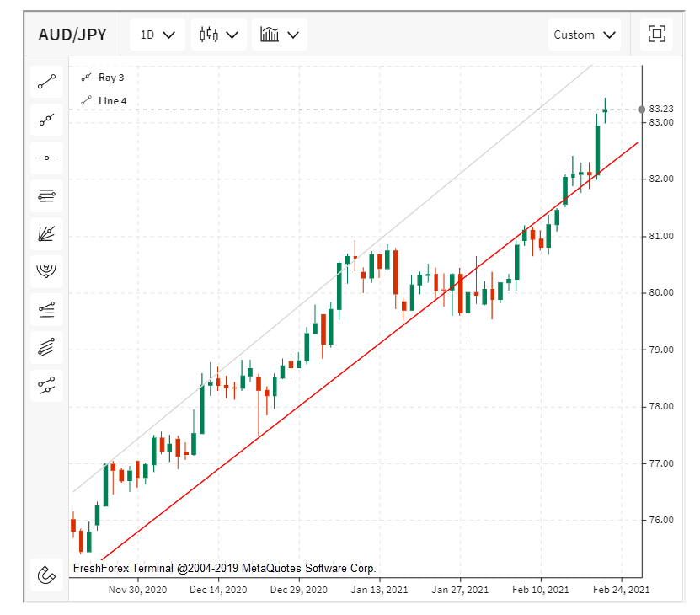The height and width of the screenshot is (615, 700).
Task: Click the Dec 29, 2020 date label
Action: [x=299, y=590]
